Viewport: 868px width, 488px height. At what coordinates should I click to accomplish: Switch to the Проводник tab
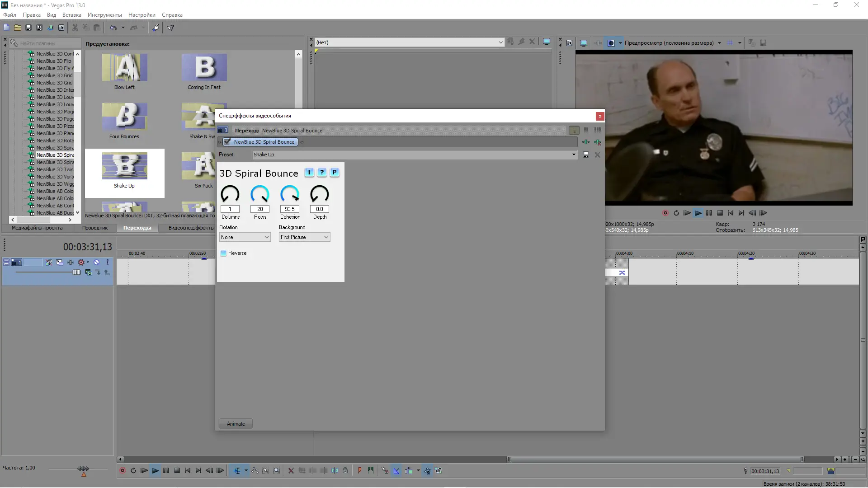click(x=95, y=228)
